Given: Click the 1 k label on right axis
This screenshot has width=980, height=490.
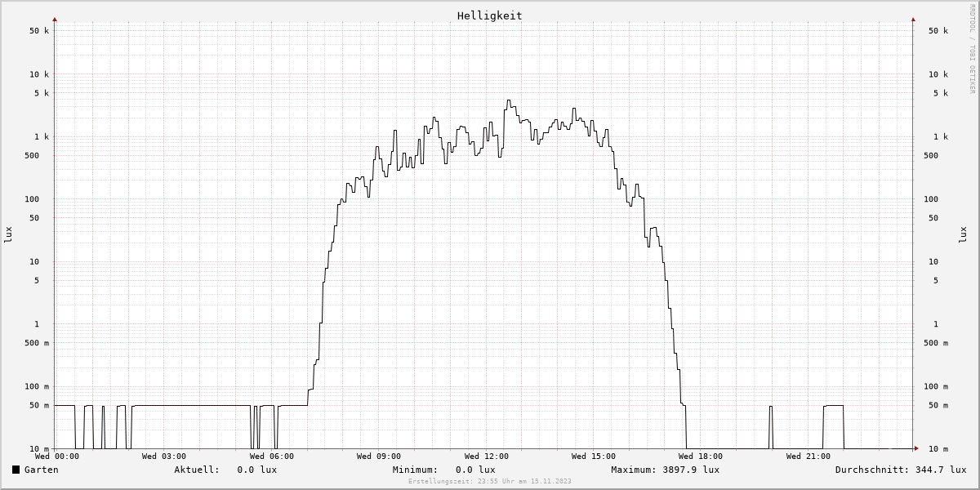Looking at the screenshot, I should pyautogui.click(x=941, y=137).
